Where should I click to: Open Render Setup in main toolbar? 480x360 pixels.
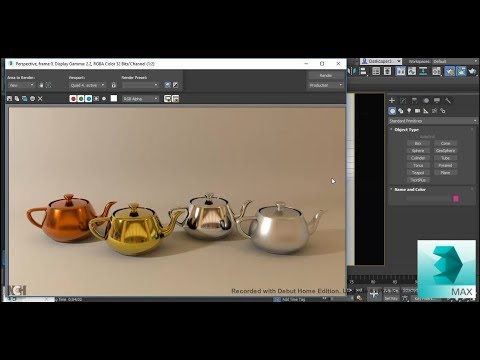click(x=450, y=71)
